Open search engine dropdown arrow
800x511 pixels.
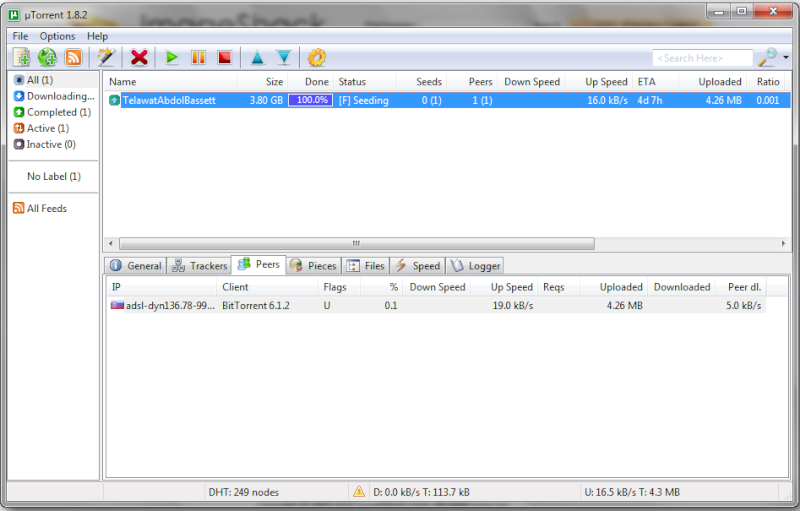tap(786, 58)
